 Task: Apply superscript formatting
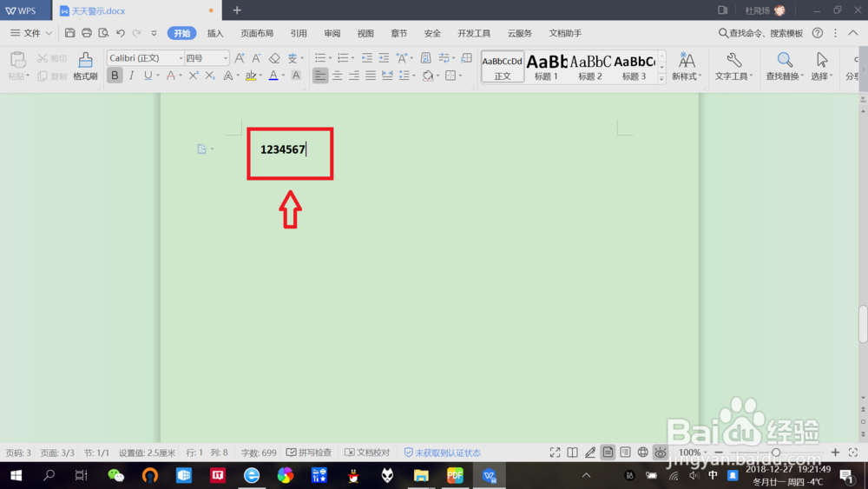point(194,76)
